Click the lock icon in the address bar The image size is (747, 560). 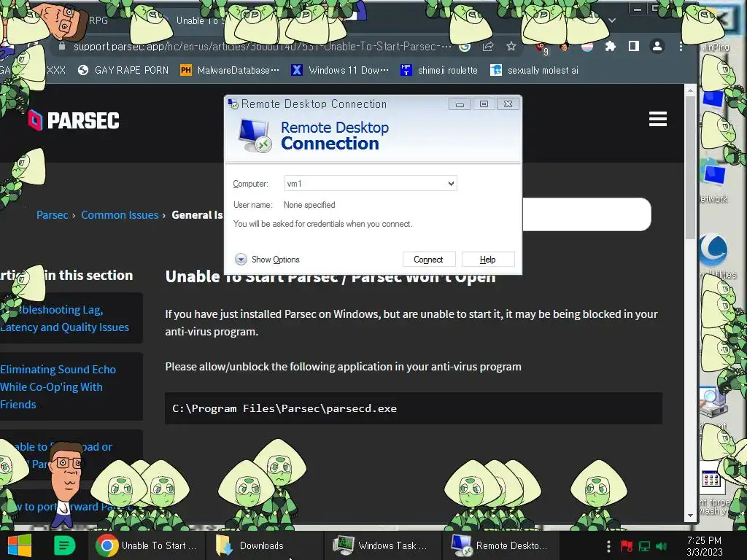point(61,46)
